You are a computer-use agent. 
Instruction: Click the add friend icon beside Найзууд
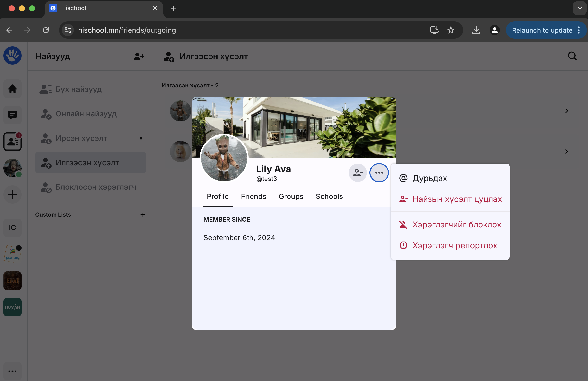139,56
